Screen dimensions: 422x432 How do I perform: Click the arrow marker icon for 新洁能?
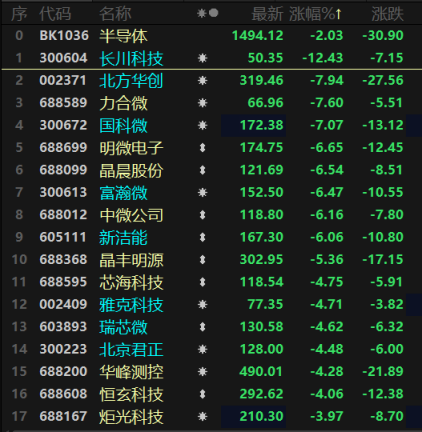click(x=202, y=237)
